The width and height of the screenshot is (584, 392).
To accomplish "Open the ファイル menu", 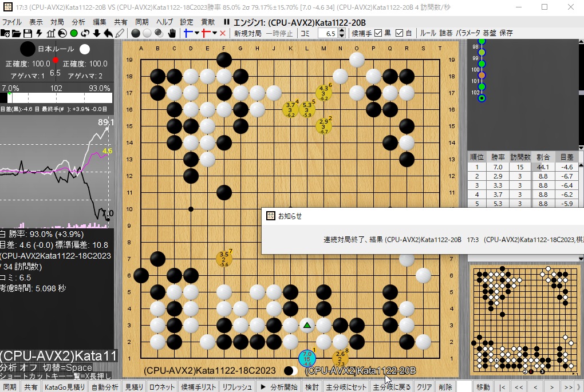I will pos(12,22).
